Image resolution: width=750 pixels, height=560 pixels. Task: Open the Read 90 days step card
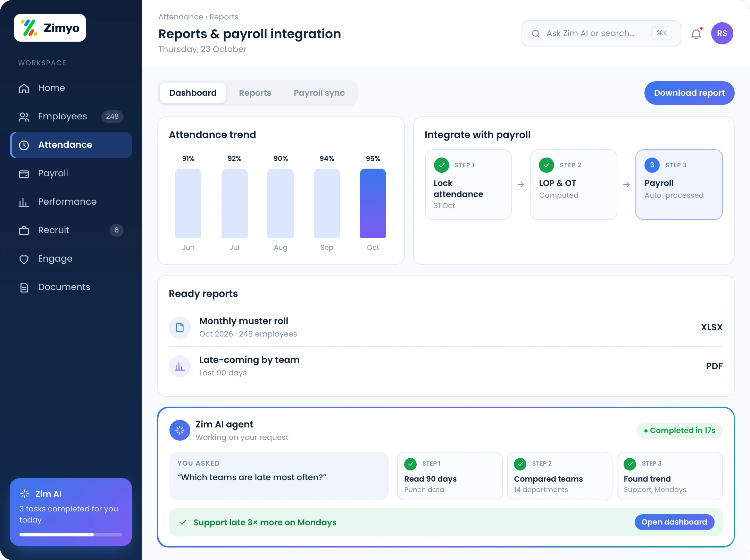pos(450,476)
